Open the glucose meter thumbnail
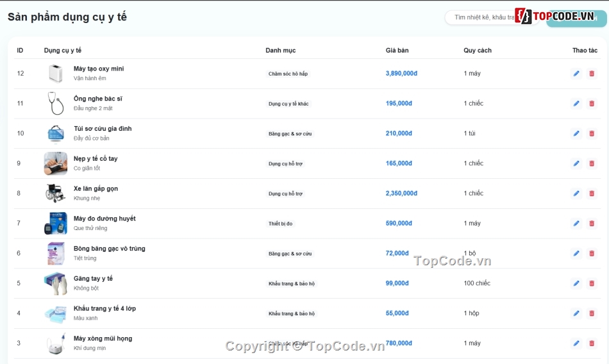 tap(56, 223)
